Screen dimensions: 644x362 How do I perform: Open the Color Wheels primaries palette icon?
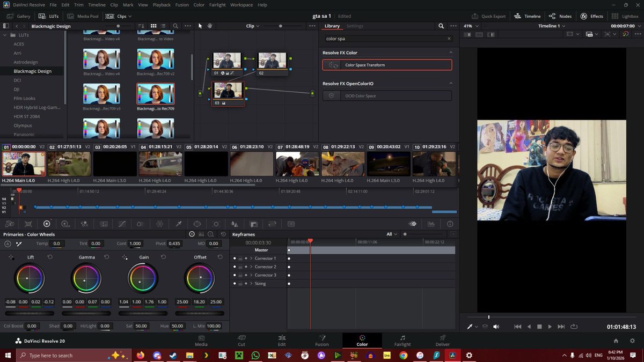(47, 224)
